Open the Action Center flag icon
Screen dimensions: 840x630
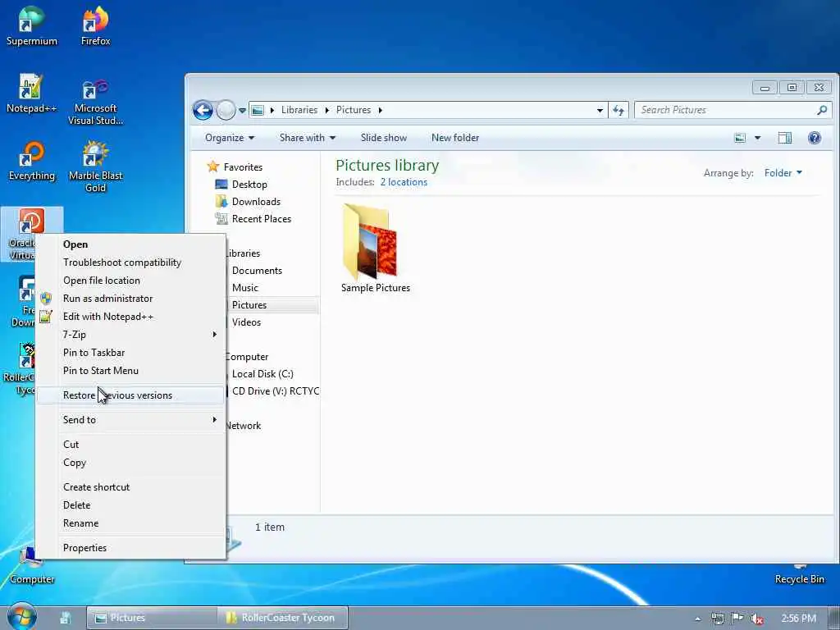(737, 619)
